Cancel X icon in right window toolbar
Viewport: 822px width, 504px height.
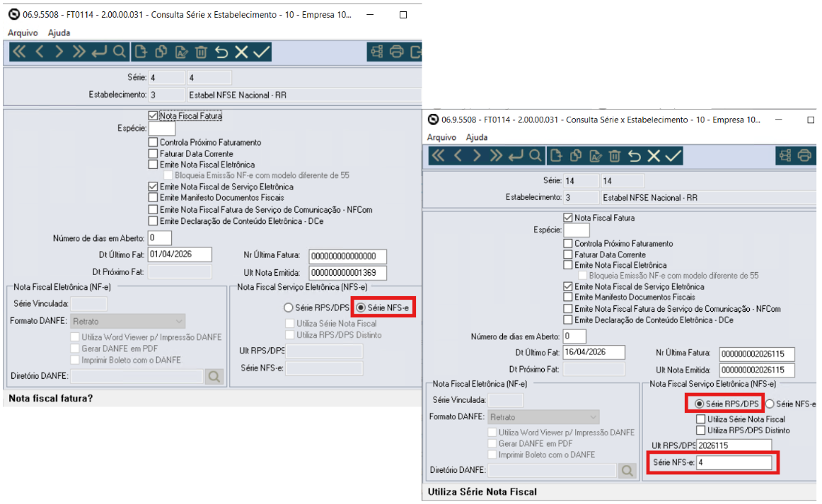point(654,156)
